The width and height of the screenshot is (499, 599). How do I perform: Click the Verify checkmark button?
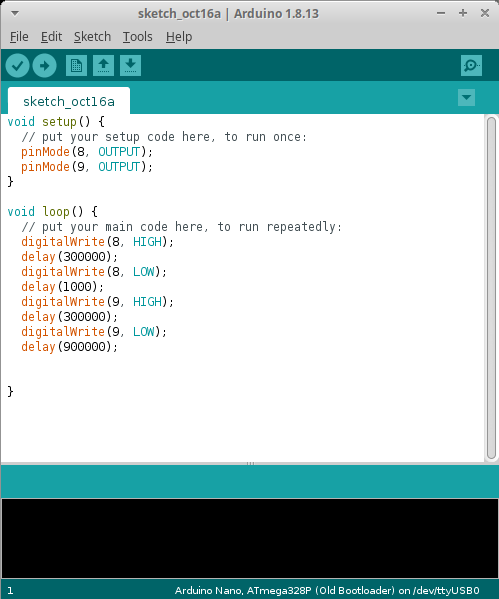tap(18, 66)
